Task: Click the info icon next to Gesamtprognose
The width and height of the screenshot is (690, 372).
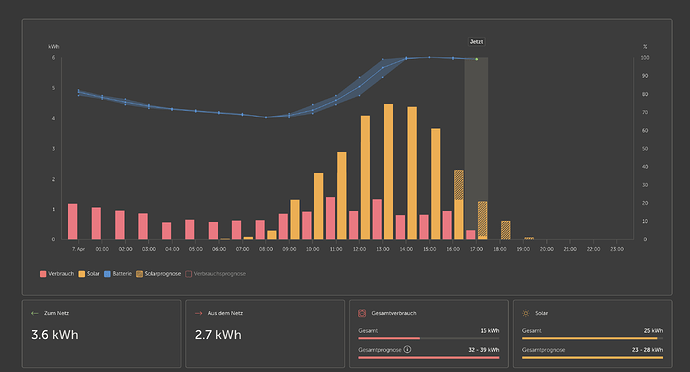Action: [x=407, y=350]
